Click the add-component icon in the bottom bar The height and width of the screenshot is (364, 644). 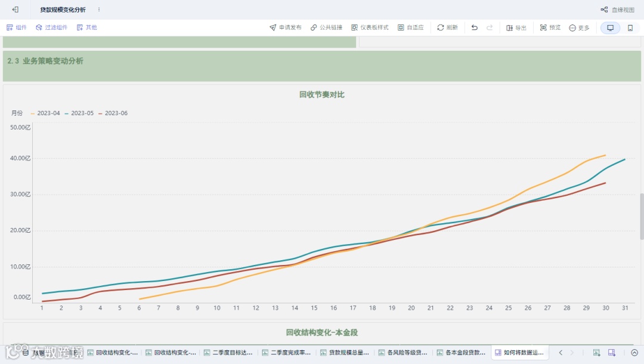pyautogui.click(x=597, y=353)
